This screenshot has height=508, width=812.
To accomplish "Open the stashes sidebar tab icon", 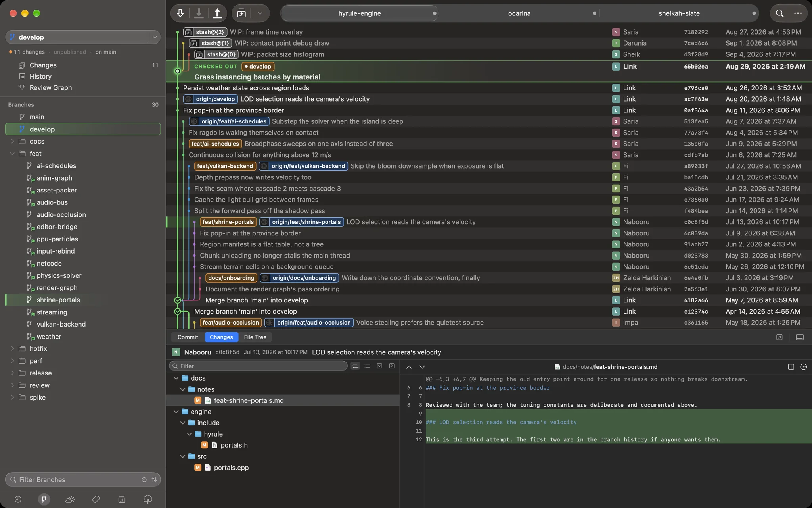I will (122, 499).
